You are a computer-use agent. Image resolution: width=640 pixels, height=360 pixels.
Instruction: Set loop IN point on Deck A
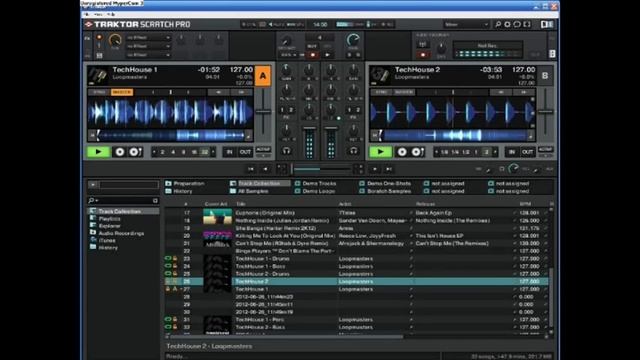pos(229,152)
